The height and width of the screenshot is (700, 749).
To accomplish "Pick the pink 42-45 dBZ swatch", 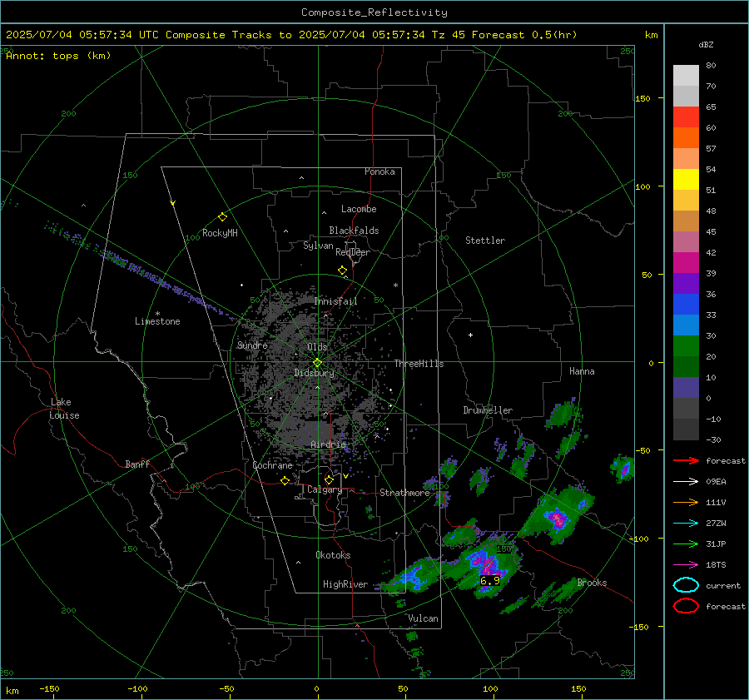I will [686, 242].
